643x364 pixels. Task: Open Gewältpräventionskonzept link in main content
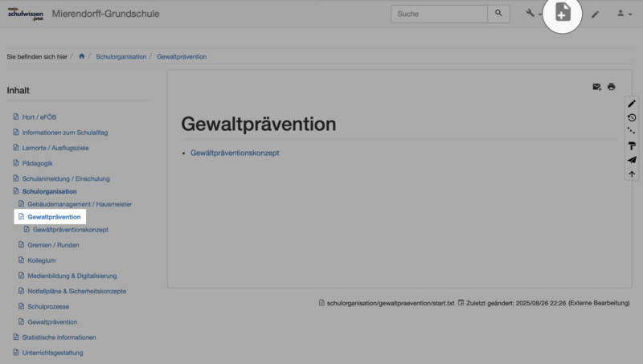tap(235, 153)
